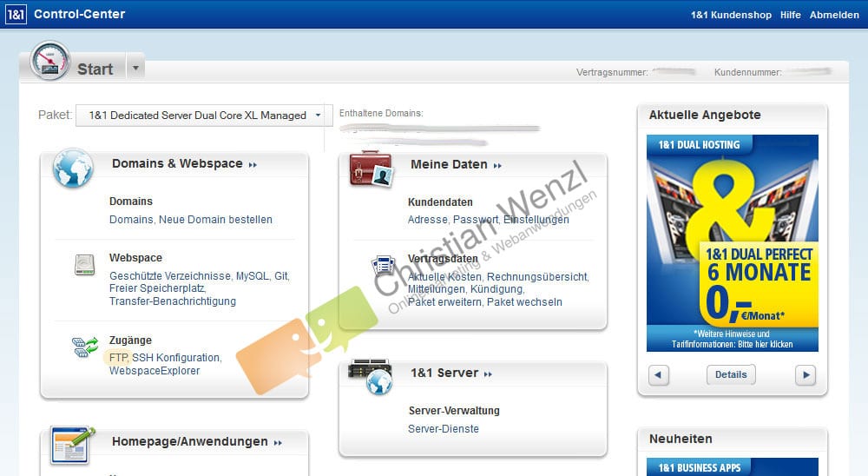The width and height of the screenshot is (868, 476).
Task: Click the Start speedometer icon
Action: click(49, 61)
